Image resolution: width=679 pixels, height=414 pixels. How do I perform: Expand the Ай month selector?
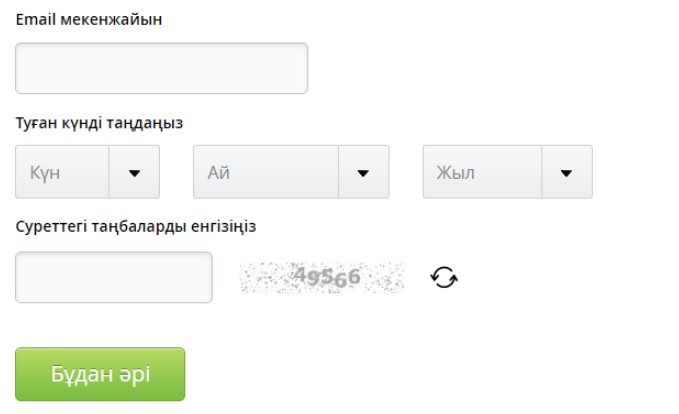point(290,172)
